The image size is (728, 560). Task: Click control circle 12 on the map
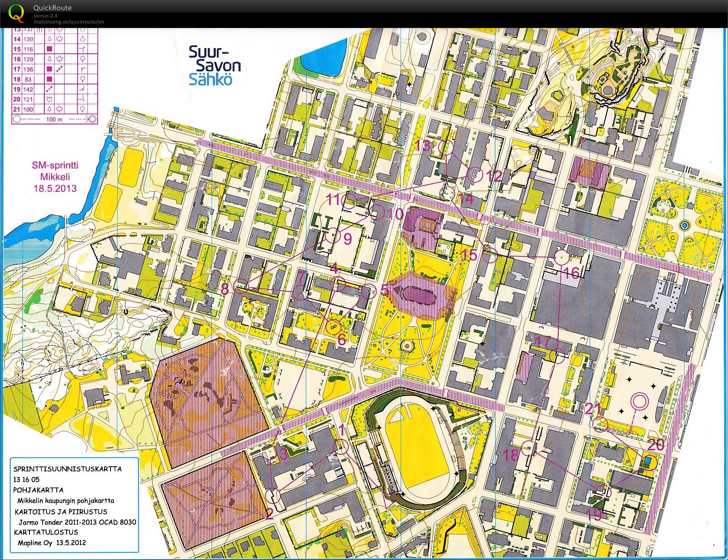[x=475, y=174]
